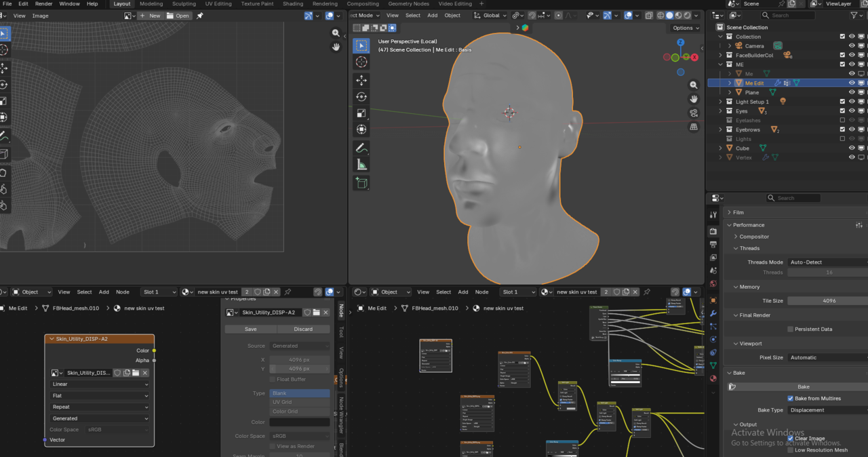Expand the Compositor subpanel

(x=754, y=237)
